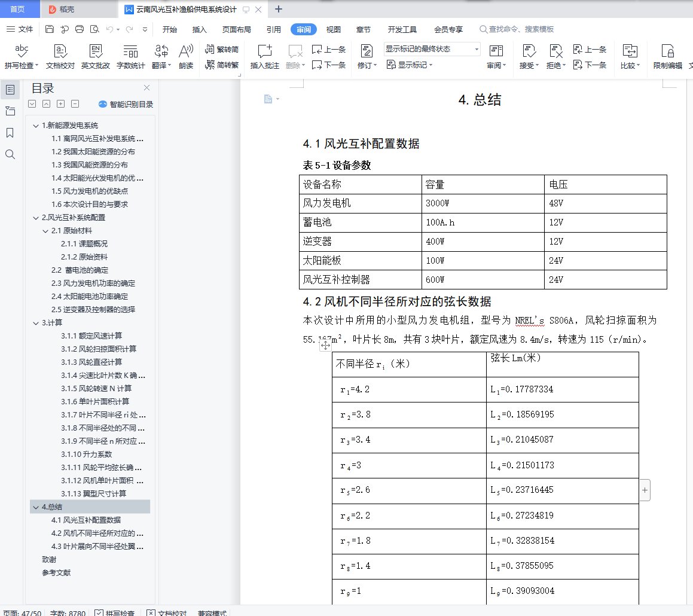Click 拒绝 reject changes

[555, 57]
